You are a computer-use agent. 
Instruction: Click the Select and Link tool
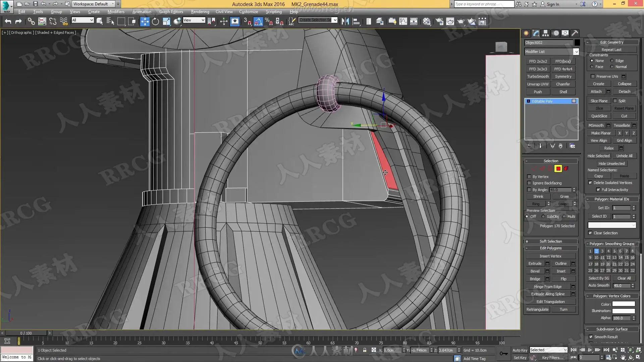(31, 22)
